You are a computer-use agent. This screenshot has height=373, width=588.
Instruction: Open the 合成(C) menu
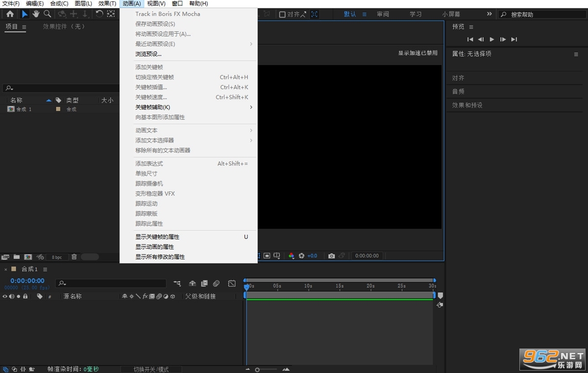click(x=59, y=3)
